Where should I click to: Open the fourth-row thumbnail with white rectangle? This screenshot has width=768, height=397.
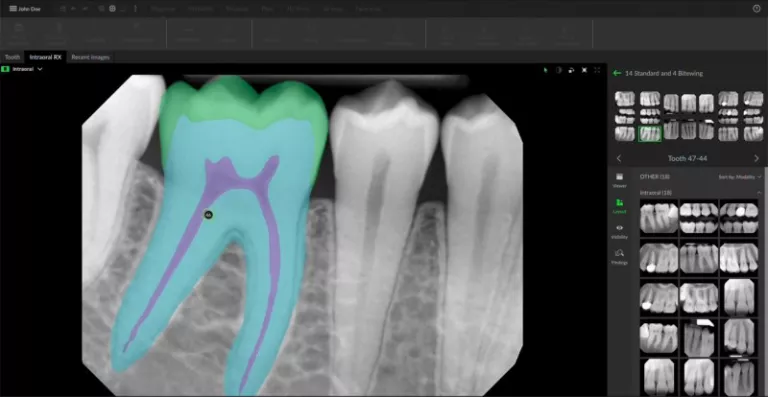click(699, 337)
